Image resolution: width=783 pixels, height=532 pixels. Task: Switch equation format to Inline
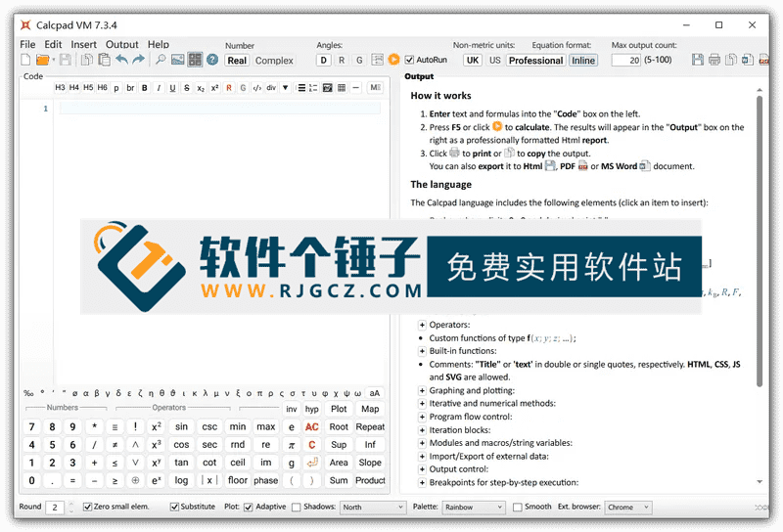(x=583, y=61)
